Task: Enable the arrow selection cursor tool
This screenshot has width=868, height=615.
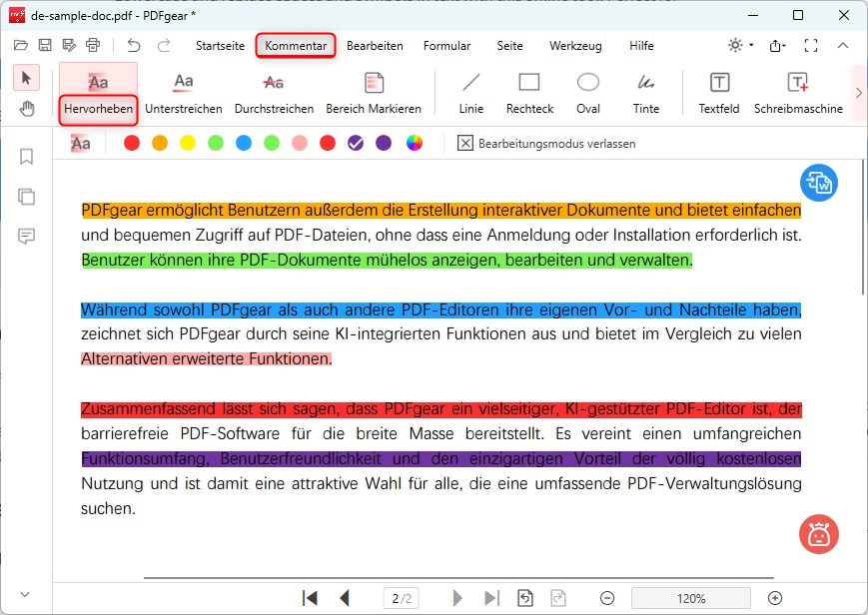Action: pos(27,78)
